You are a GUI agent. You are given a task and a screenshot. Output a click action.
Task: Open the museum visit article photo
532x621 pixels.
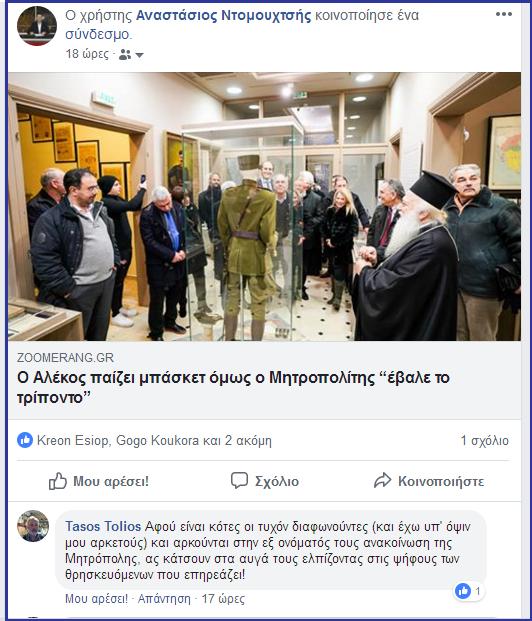[265, 206]
